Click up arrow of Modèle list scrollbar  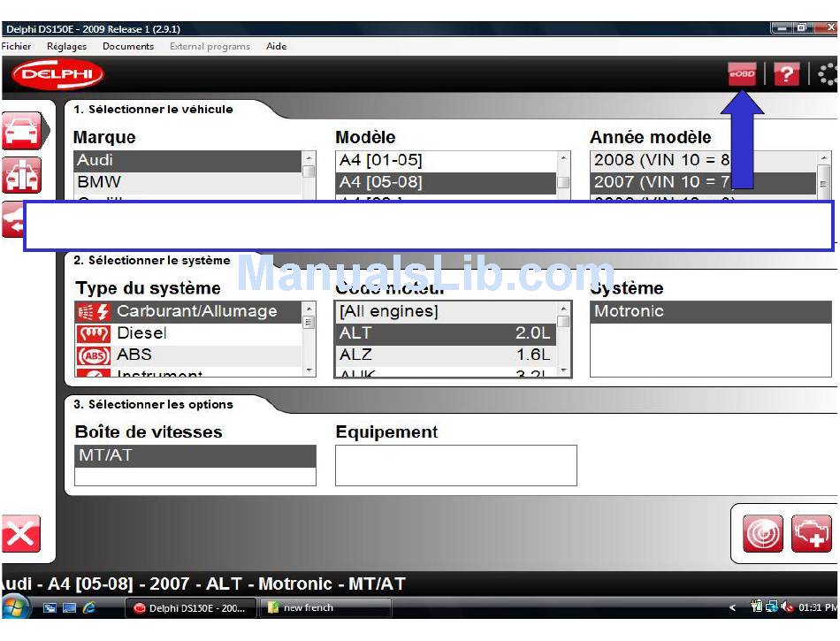(563, 157)
